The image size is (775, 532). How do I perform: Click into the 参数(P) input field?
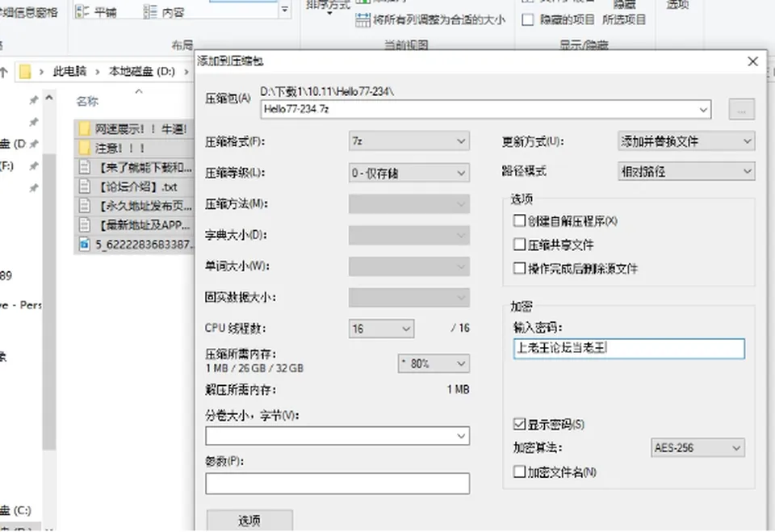[337, 483]
